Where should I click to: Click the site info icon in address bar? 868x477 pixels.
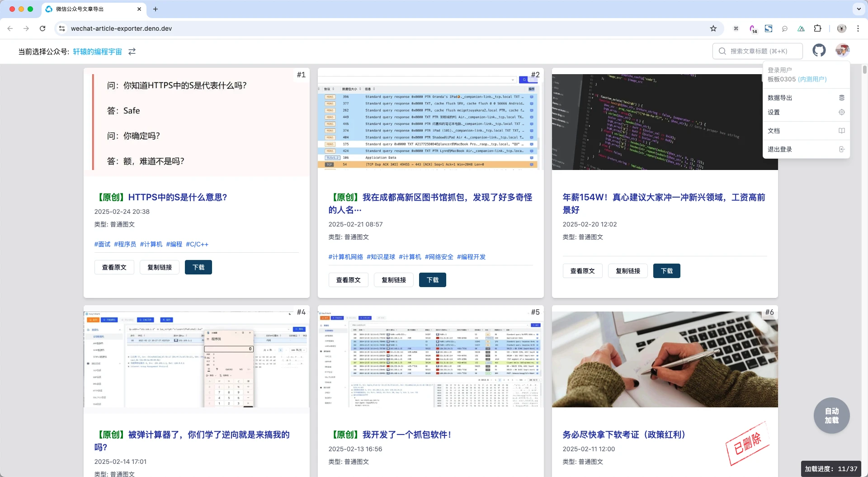click(x=62, y=28)
